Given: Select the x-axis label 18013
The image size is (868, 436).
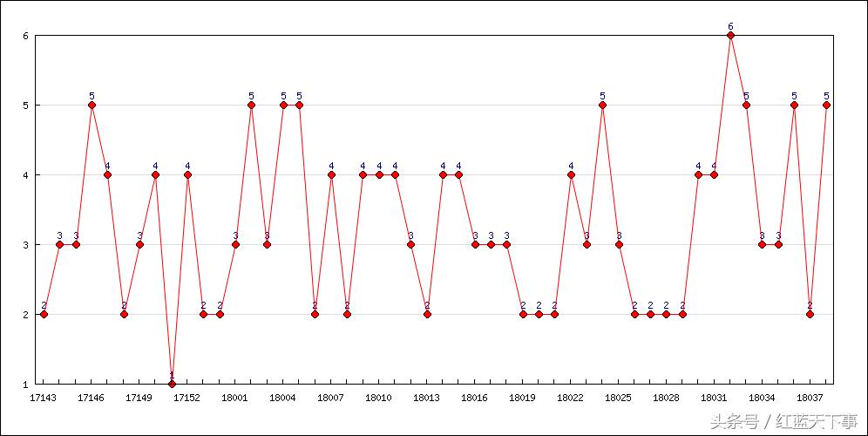Looking at the screenshot, I should pos(427,398).
